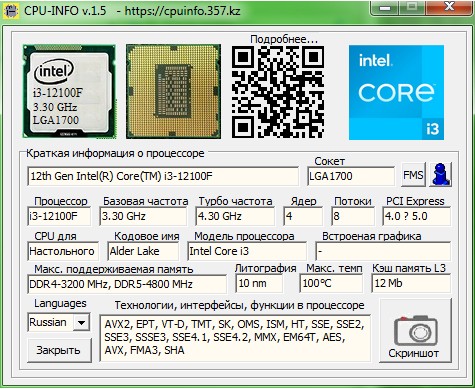The image size is (475, 389).
Task: Click the supported memory DDR4/DDR5 field
Action: pyautogui.click(x=127, y=284)
